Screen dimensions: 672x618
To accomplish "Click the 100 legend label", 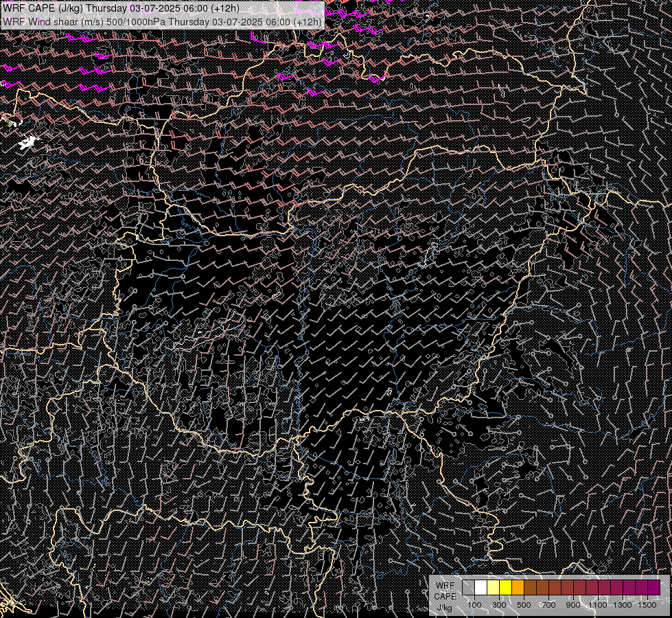I will coord(474,605).
